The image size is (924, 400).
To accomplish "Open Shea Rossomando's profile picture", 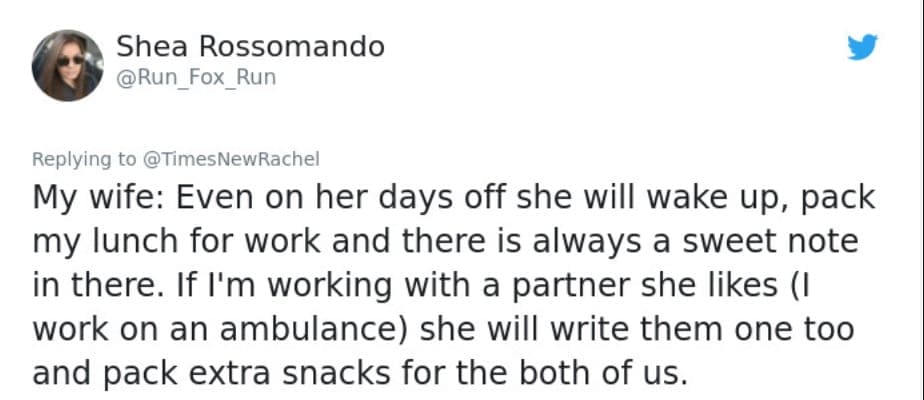I will [67, 65].
